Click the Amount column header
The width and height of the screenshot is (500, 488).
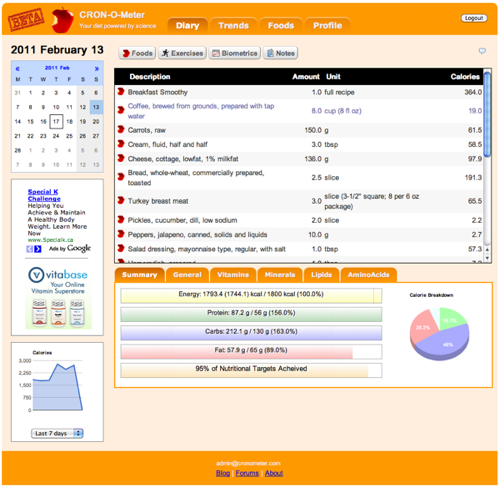(x=306, y=77)
